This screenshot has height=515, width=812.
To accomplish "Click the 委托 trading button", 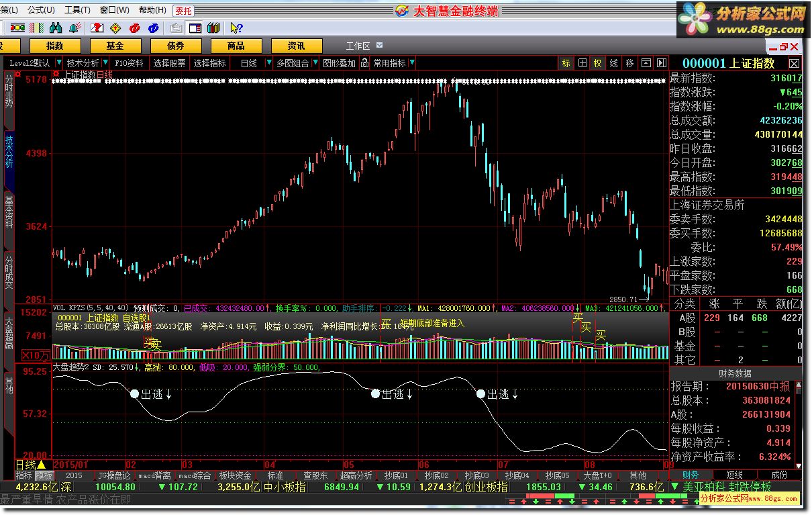I will [183, 10].
